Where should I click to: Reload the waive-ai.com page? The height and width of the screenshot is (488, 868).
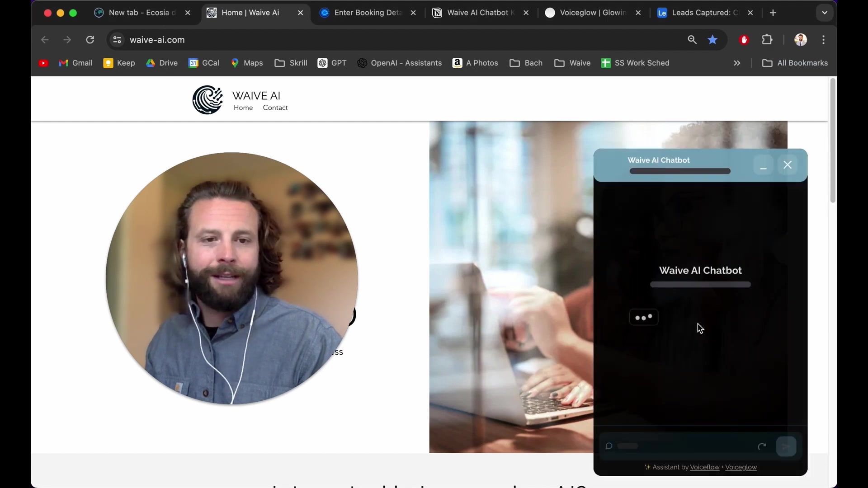coord(90,40)
